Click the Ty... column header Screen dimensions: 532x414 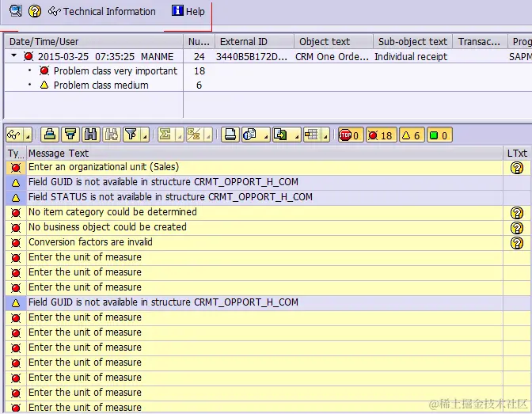coord(16,154)
